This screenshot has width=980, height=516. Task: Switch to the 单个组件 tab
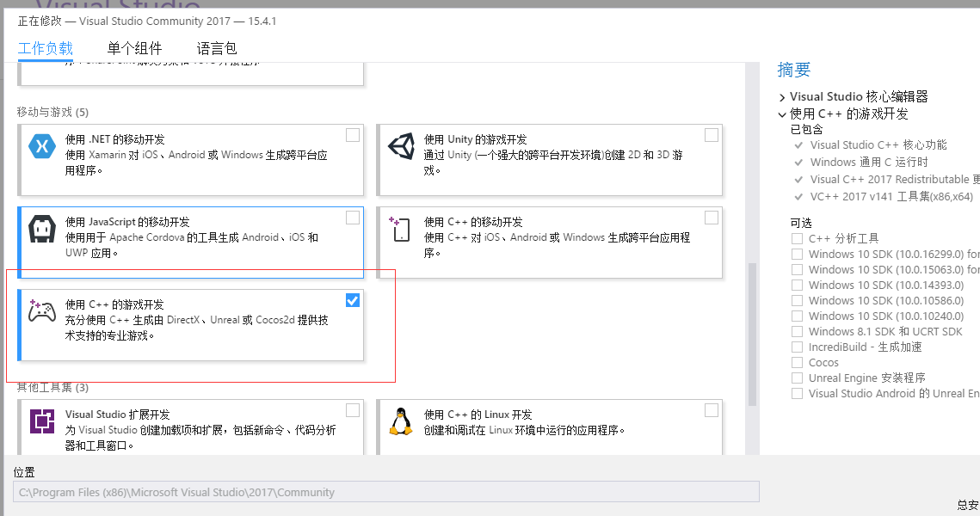point(134,49)
